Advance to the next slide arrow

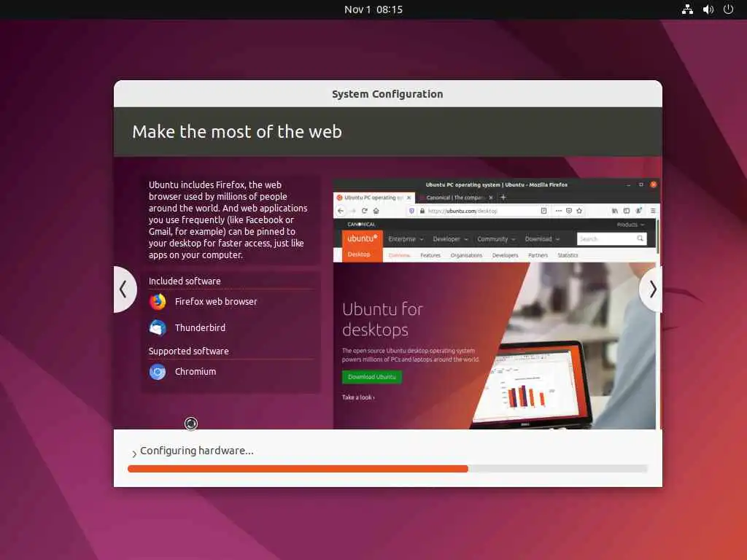pyautogui.click(x=651, y=289)
